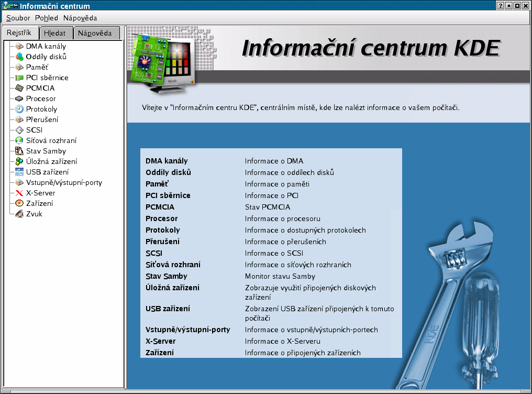Screen dimensions: 532x394
Task: Click the text 'Stav PCMCIA'
Action: point(268,207)
